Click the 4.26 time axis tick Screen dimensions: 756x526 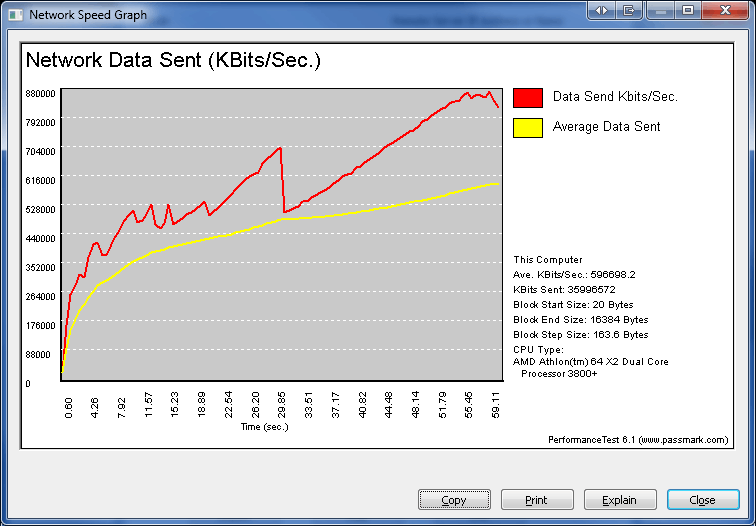94,408
